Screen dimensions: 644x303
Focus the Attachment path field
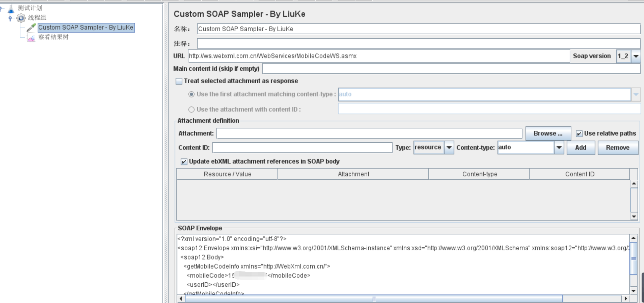point(369,133)
